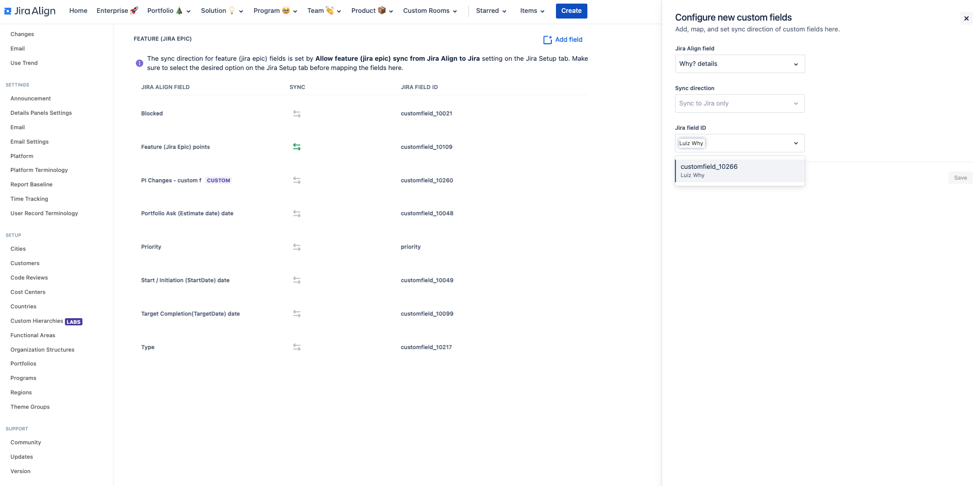Open Cost Centers setup page
This screenshot has width=980, height=486.
click(28, 292)
